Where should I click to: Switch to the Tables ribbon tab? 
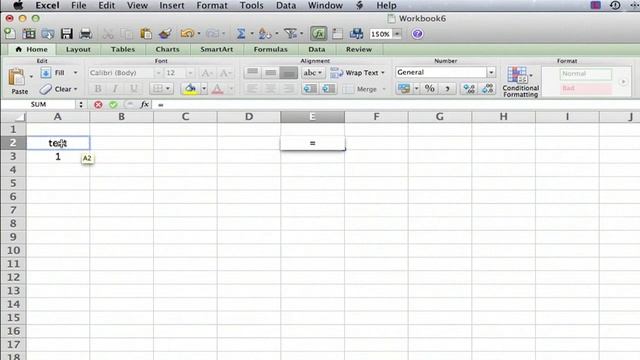pyautogui.click(x=122, y=49)
